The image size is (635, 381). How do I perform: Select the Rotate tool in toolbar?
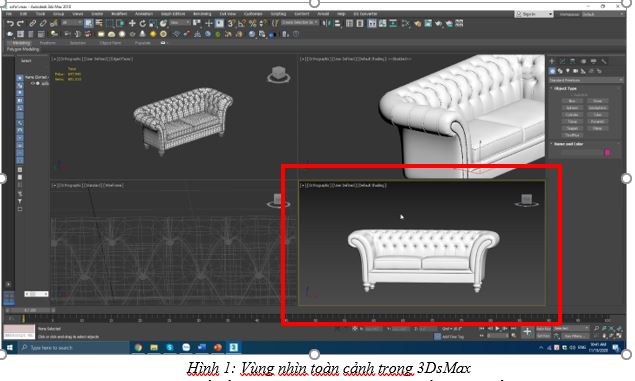[x=143, y=23]
